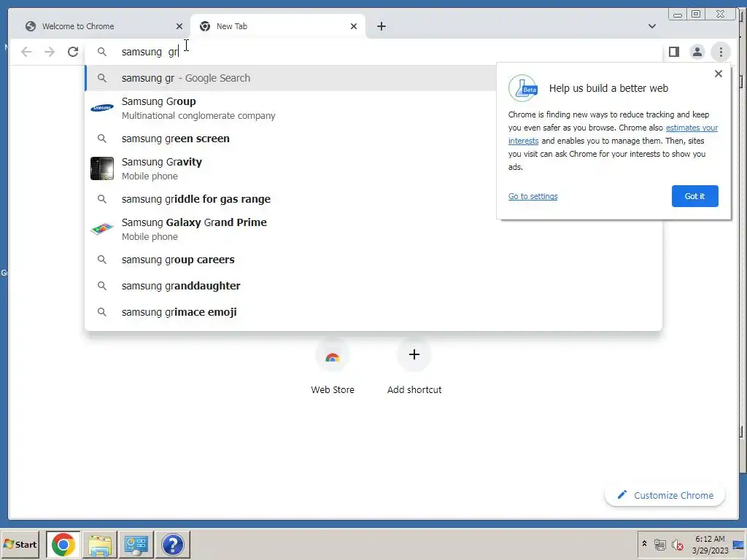Click the browser forward arrow

tap(50, 52)
